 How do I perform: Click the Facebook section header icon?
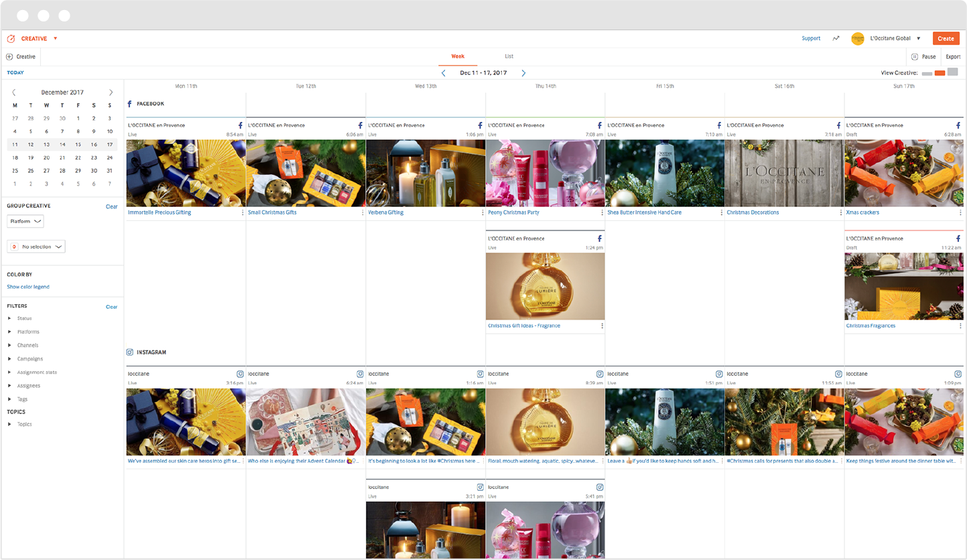[x=129, y=104]
